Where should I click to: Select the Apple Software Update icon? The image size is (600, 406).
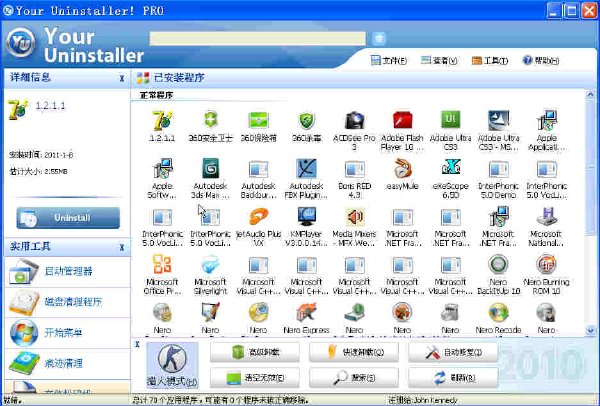click(162, 168)
